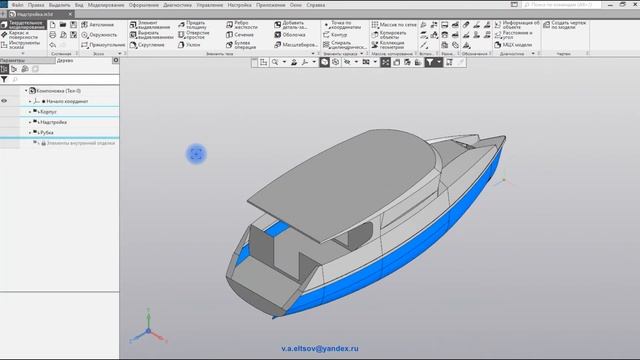
Task: Click the Undo arrow icon
Action: [53, 45]
